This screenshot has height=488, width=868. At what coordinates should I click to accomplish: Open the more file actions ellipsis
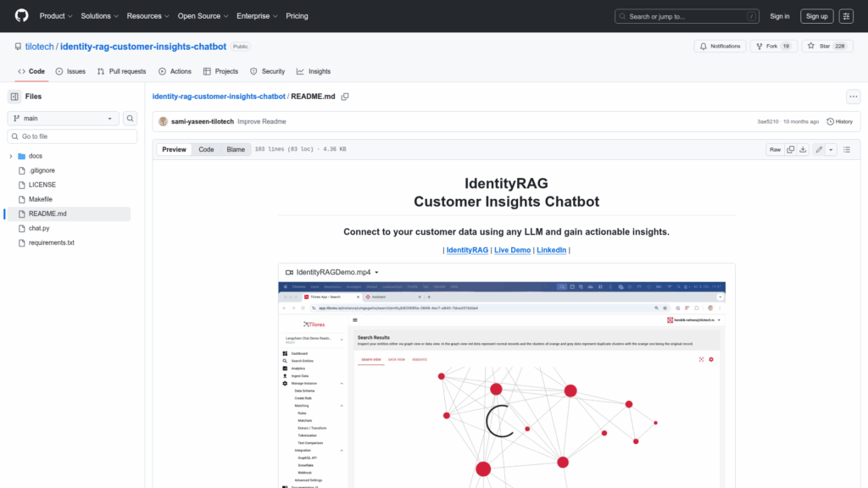853,97
